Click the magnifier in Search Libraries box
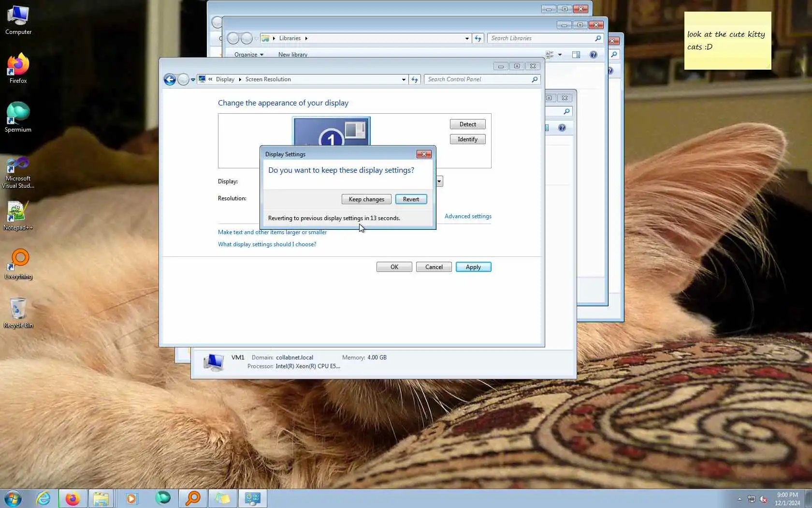Viewport: 812px width, 508px height. coord(598,38)
